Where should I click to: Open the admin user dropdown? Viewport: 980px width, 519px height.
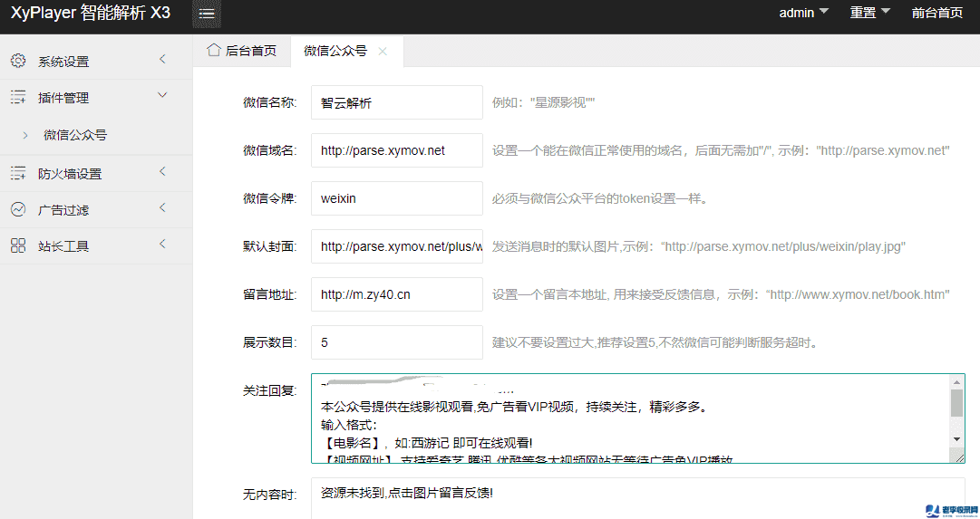pos(803,13)
